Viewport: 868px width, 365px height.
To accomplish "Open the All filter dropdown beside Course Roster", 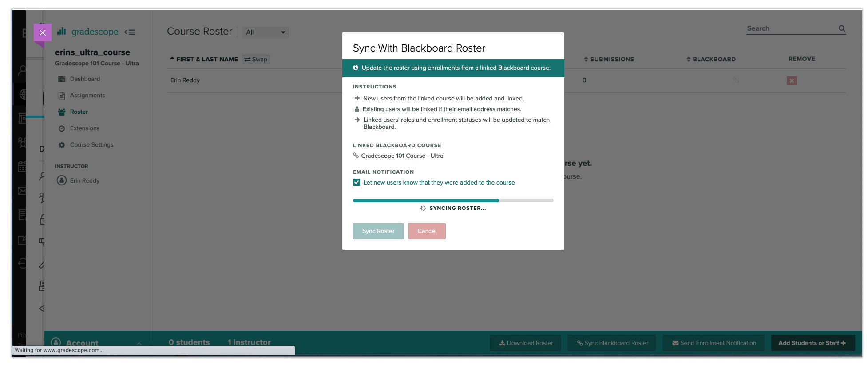I will point(265,32).
